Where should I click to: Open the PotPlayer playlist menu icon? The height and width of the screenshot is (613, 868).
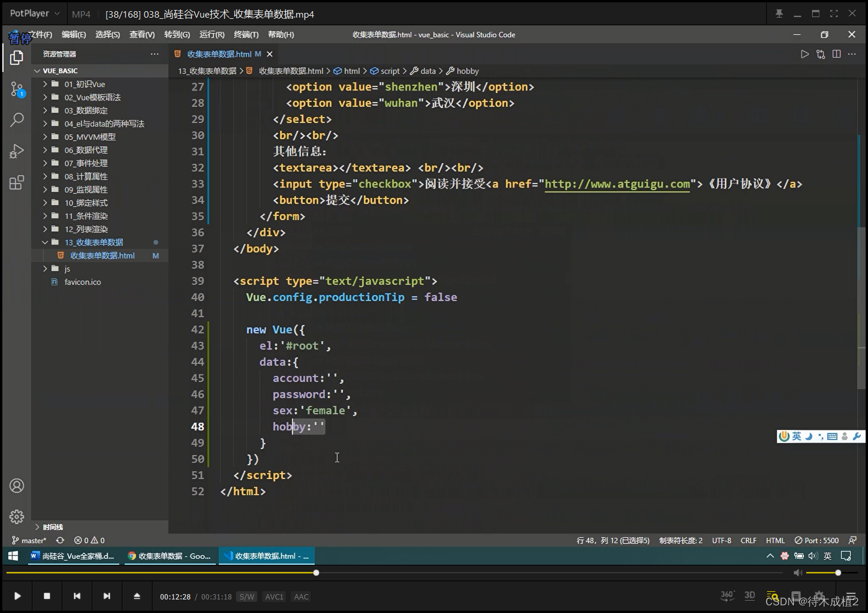851,596
